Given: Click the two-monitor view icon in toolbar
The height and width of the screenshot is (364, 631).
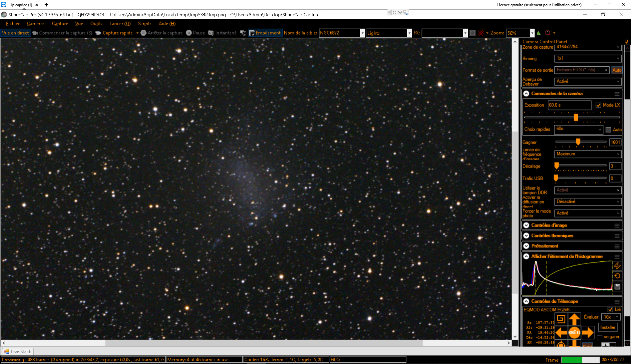Looking at the screenshot, I should [x=243, y=33].
